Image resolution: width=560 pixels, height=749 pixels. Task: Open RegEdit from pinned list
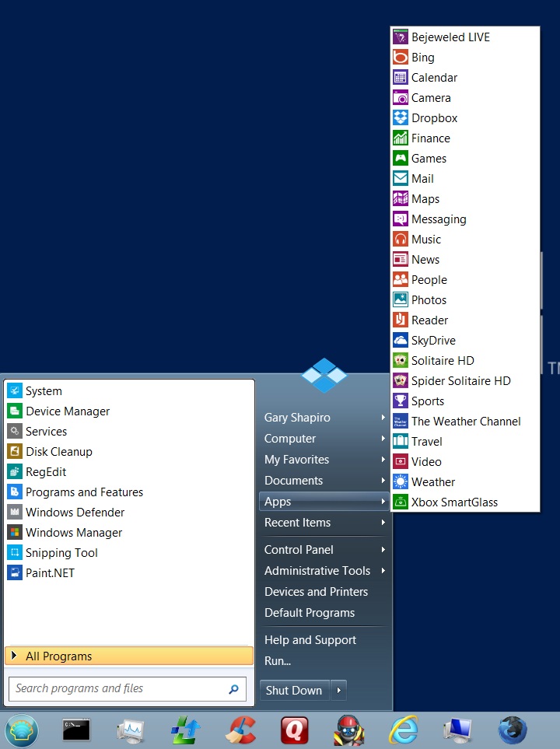tap(129, 472)
